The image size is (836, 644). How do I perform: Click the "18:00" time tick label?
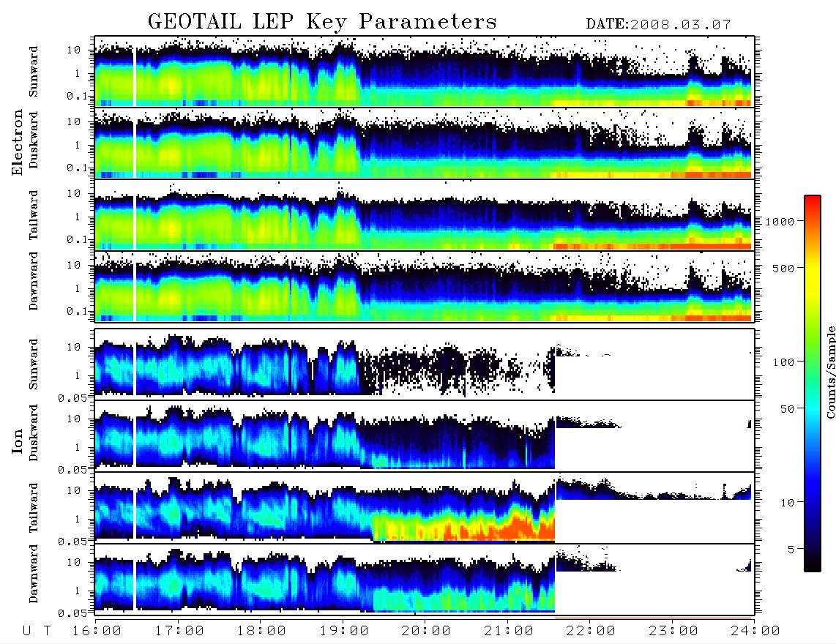[261, 632]
